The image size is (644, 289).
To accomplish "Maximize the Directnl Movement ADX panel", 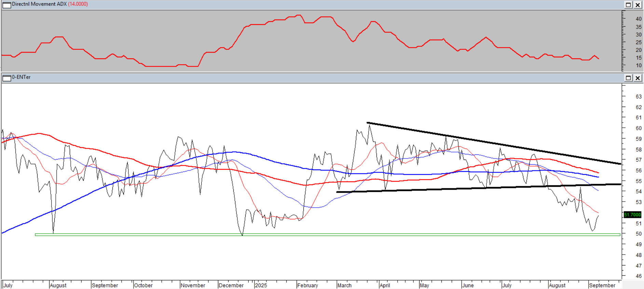I will point(628,5).
